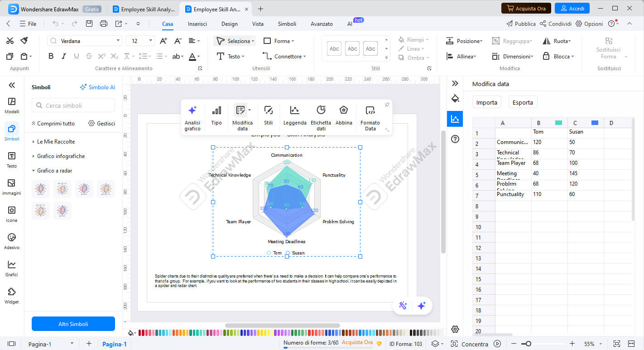This screenshot has height=350, width=644.
Task: Open the Tipo chart type tool
Action: [216, 116]
